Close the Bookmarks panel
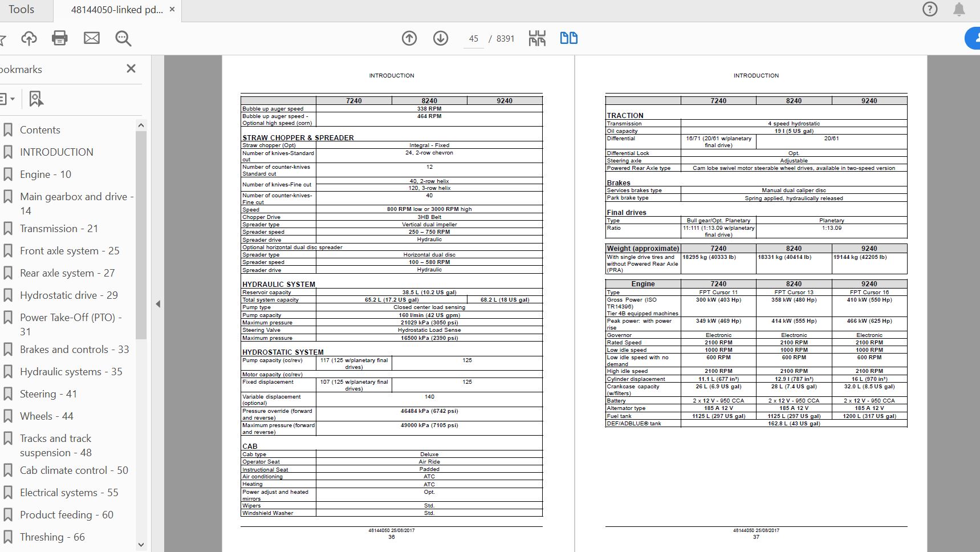Viewport: 980px width, 552px height. pos(131,68)
